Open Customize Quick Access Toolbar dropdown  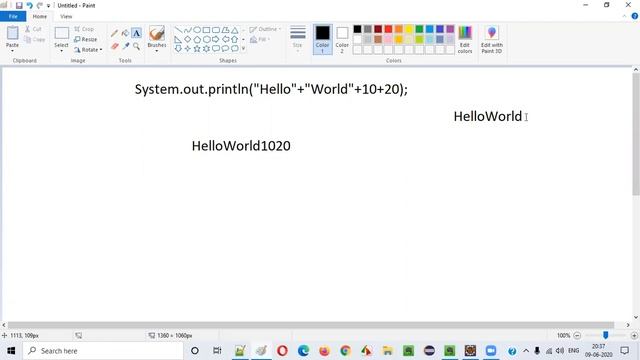(x=48, y=6)
